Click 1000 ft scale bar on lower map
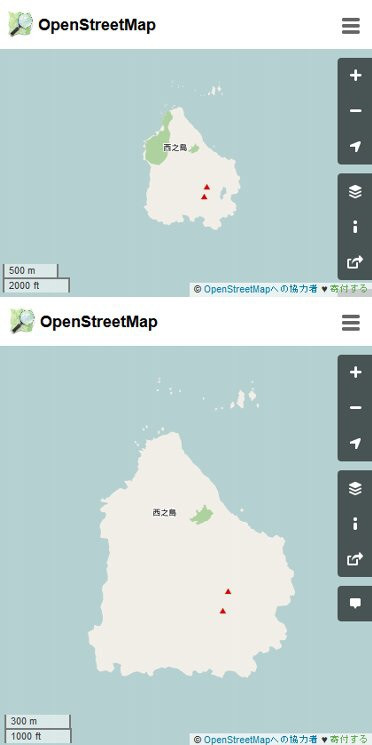The image size is (372, 745). [37, 736]
